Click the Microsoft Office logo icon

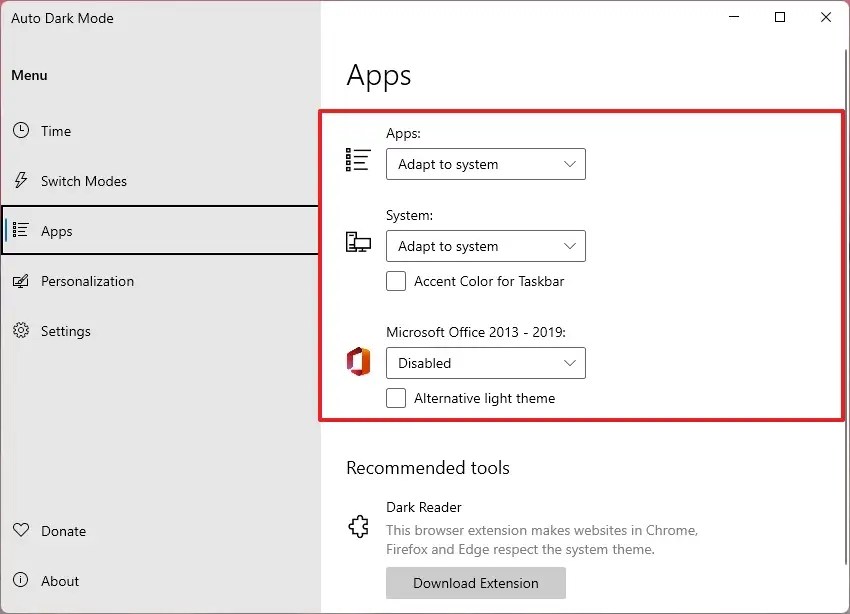coord(358,361)
